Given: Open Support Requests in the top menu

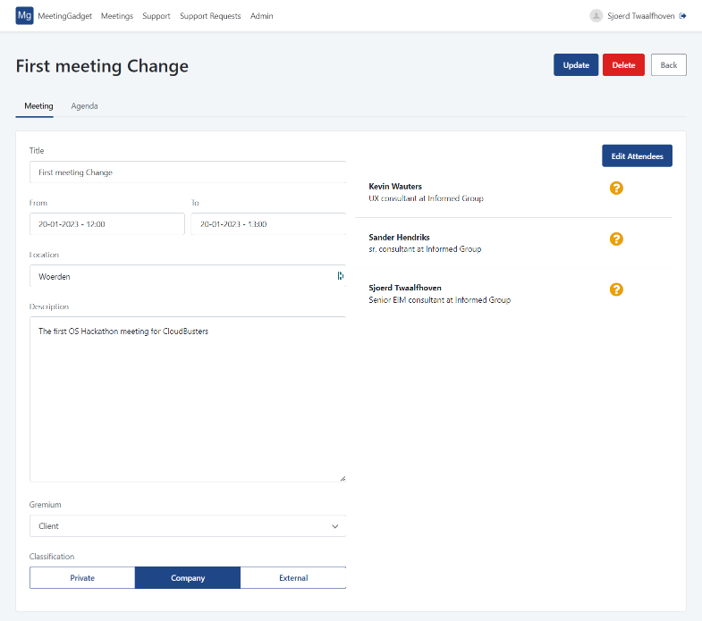Looking at the screenshot, I should point(210,16).
